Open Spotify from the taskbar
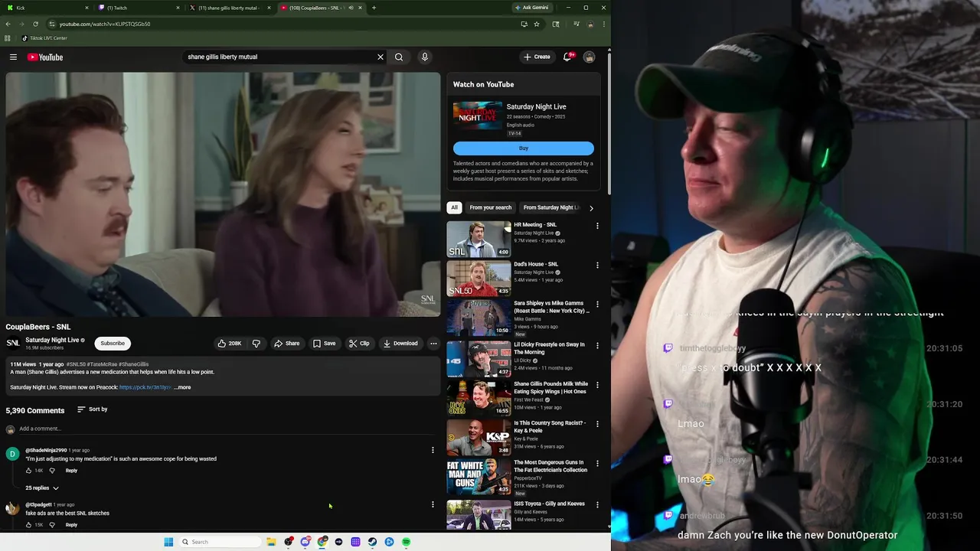 click(x=406, y=542)
